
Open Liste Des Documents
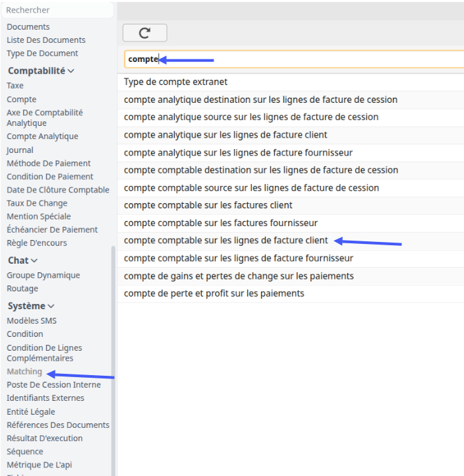[x=46, y=40]
